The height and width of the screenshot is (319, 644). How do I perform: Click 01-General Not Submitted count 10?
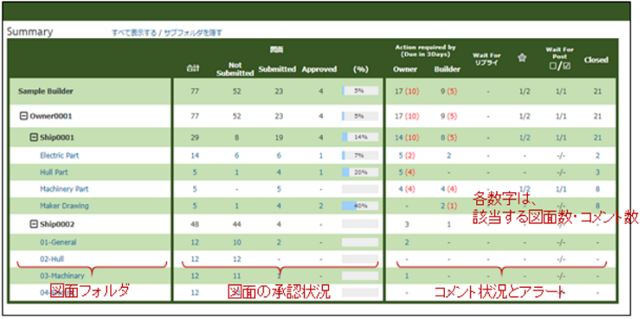(237, 242)
